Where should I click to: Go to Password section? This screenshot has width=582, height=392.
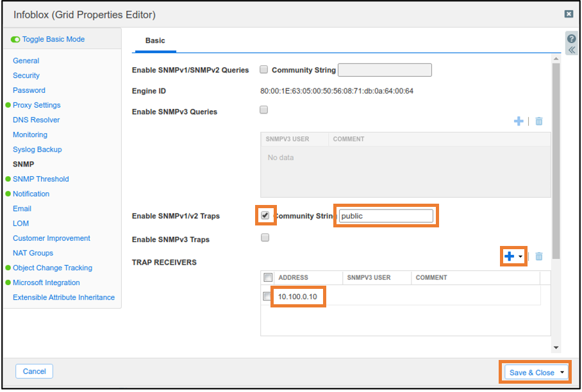29,90
